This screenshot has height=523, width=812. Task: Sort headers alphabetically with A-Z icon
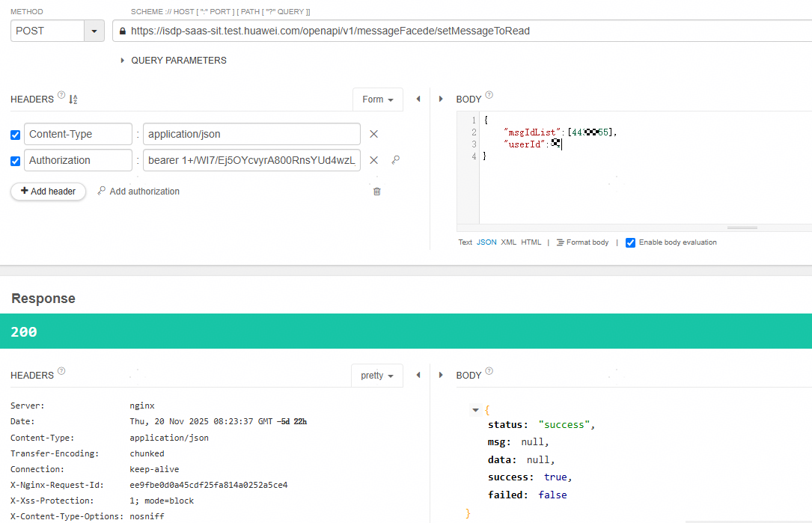click(x=73, y=99)
